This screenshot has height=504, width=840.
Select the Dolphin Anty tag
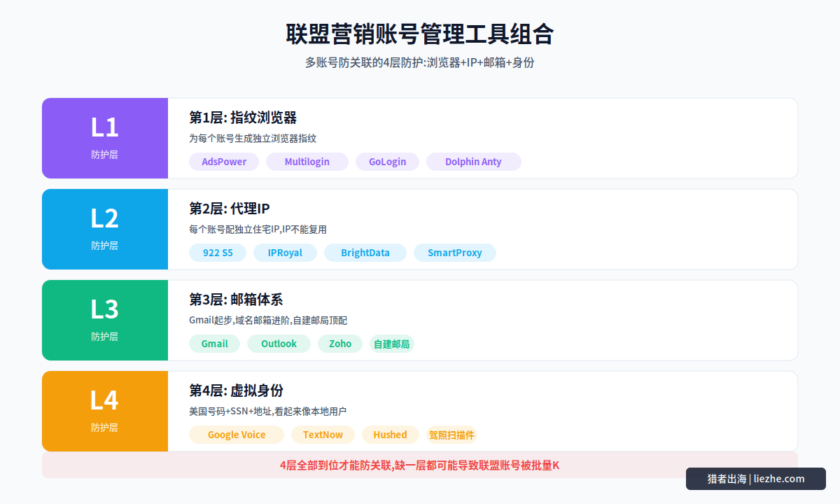(x=473, y=162)
